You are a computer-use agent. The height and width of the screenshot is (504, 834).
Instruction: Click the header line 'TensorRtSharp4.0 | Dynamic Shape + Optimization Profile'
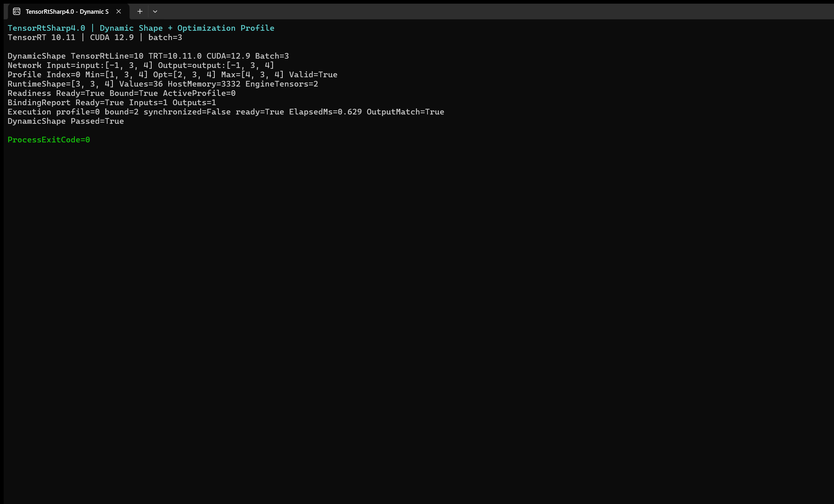[x=141, y=28]
